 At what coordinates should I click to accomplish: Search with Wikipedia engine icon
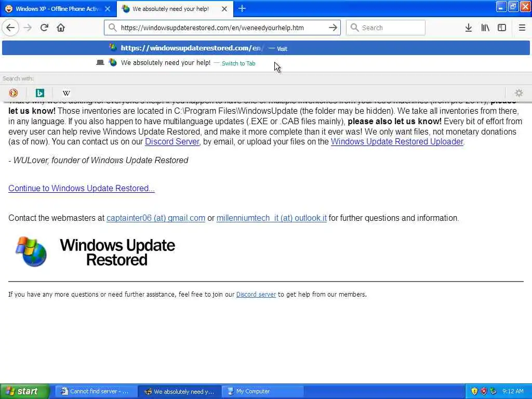[66, 92]
